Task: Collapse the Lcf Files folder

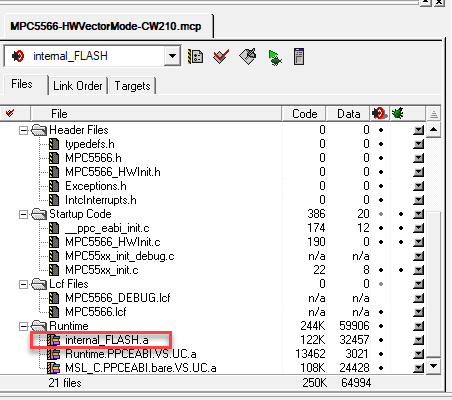Action: coord(23,284)
